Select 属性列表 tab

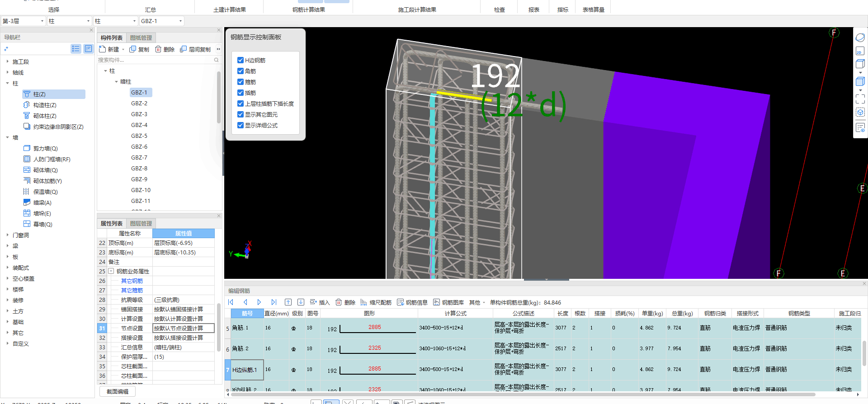tap(112, 224)
